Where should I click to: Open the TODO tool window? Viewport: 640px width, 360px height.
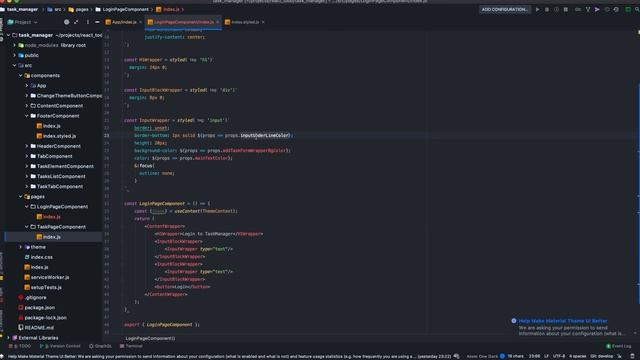20,346
